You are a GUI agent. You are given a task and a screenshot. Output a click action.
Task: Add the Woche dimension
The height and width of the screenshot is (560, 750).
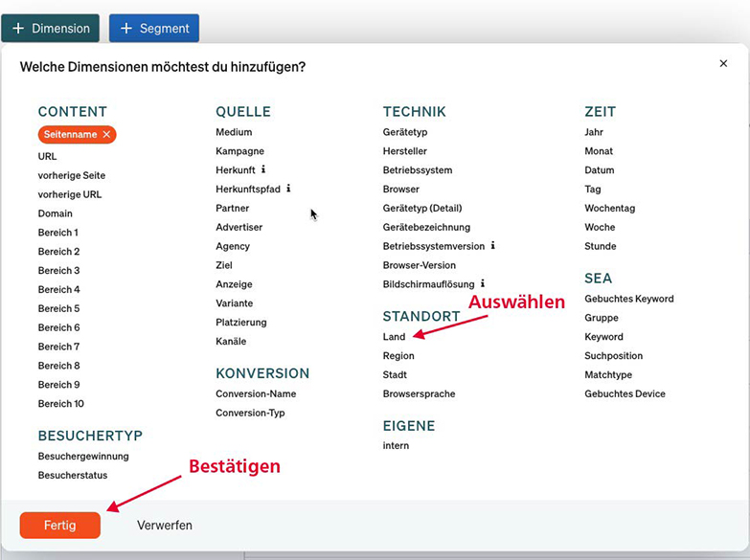pyautogui.click(x=600, y=227)
